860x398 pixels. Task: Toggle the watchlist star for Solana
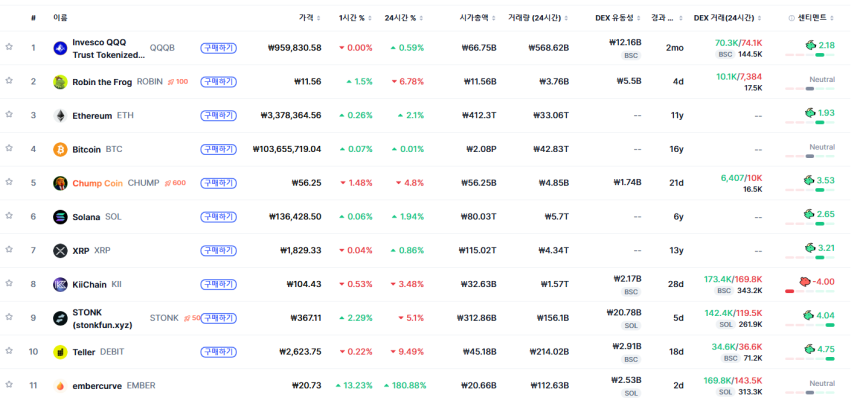(9, 216)
